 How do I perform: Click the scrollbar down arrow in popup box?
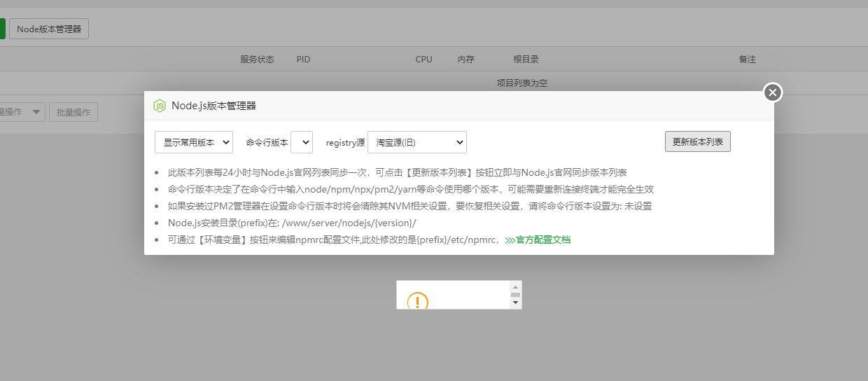click(516, 303)
